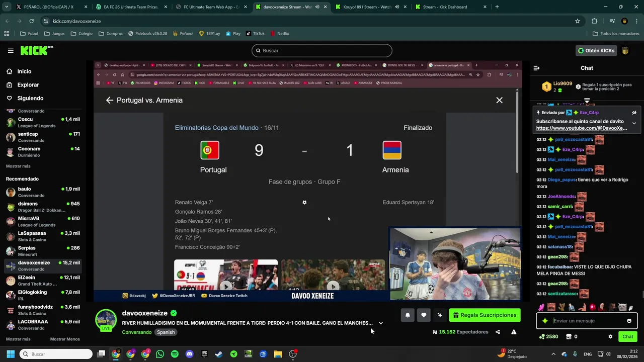Open Coscu's channel in the sidebar
The height and width of the screenshot is (362, 644).
43,122
